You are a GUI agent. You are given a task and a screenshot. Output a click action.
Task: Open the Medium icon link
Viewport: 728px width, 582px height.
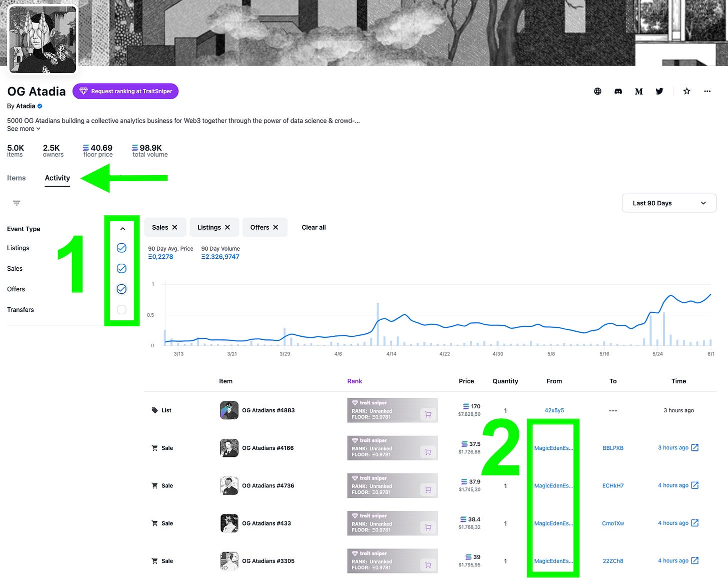[638, 91]
